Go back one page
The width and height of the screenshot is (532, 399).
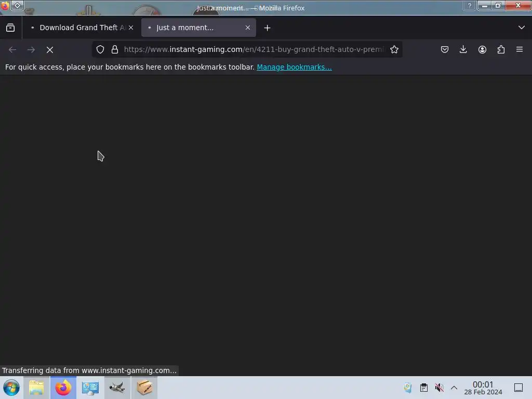click(x=12, y=50)
